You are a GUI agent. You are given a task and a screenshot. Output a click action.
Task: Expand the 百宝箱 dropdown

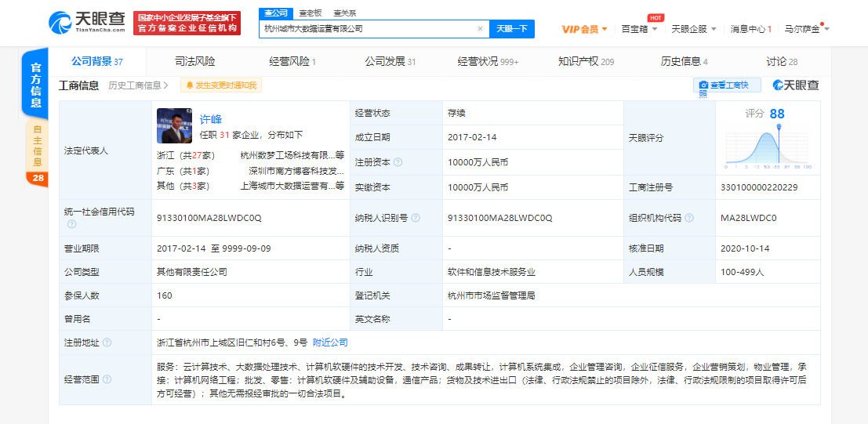click(x=639, y=29)
